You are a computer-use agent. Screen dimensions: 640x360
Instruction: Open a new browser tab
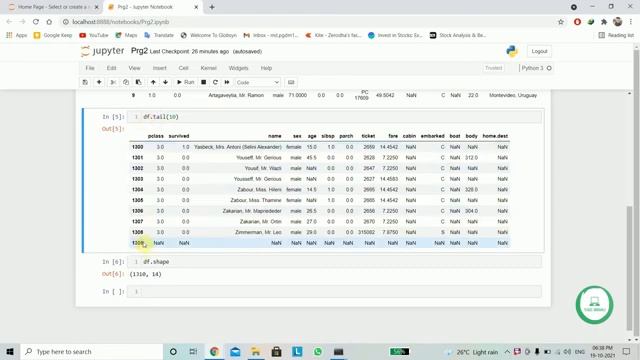[x=212, y=7]
